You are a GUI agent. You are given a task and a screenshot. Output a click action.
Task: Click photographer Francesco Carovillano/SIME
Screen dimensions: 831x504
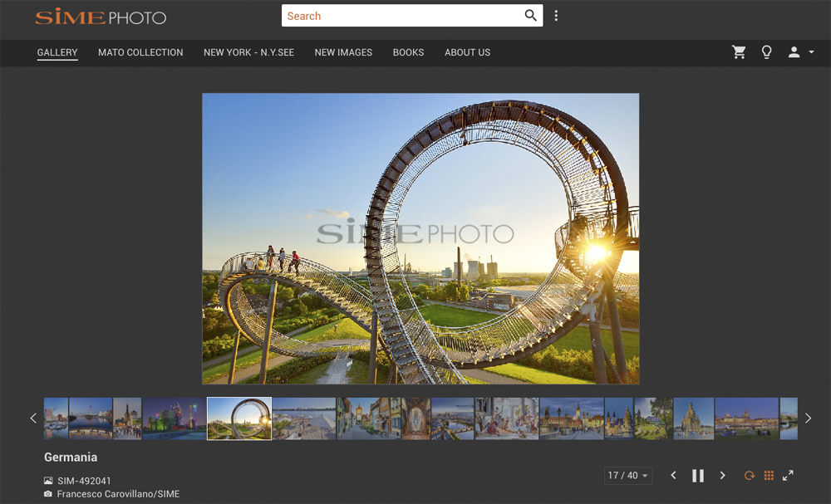point(118,494)
